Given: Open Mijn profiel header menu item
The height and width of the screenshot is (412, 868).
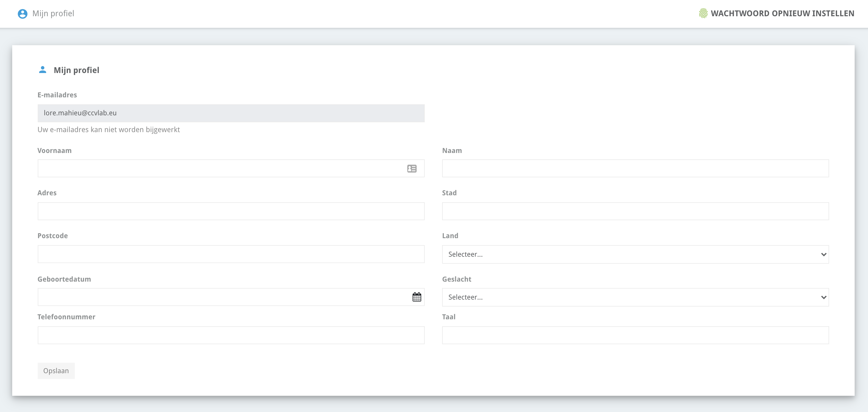Looking at the screenshot, I should 53,13.
